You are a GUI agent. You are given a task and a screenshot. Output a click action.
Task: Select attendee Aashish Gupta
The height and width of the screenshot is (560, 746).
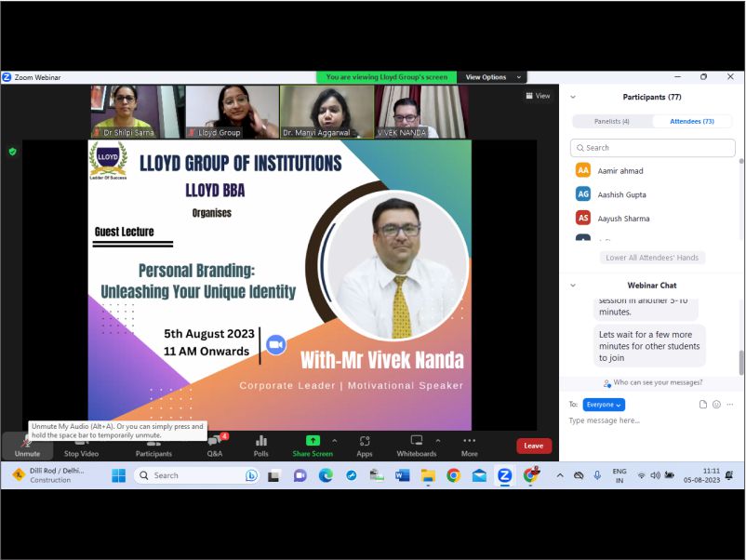pyautogui.click(x=654, y=194)
